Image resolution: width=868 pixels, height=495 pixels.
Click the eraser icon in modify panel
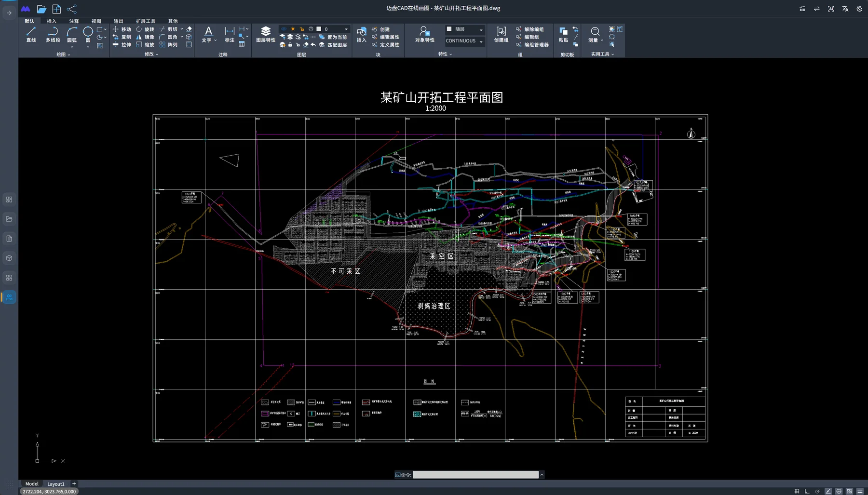(x=189, y=29)
